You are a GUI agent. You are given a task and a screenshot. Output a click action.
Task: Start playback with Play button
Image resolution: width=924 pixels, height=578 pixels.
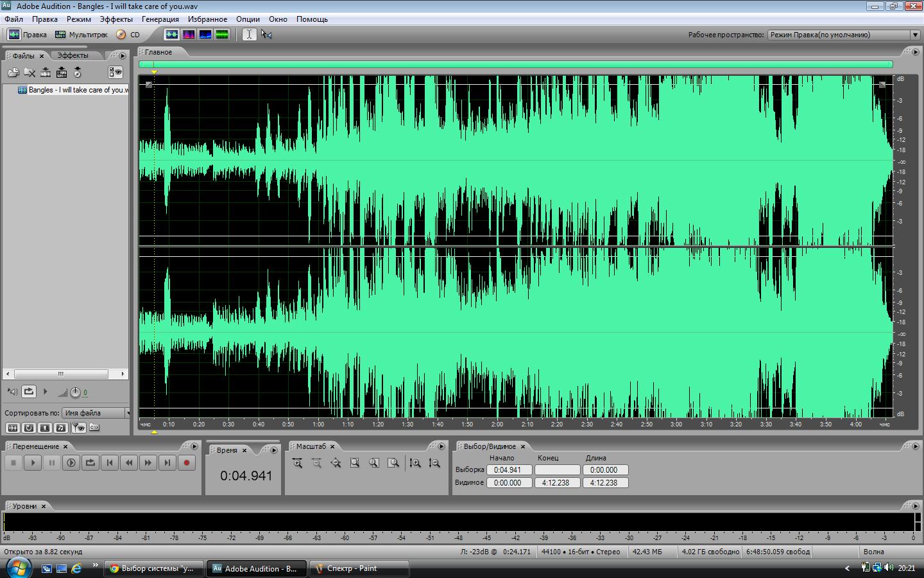pyautogui.click(x=33, y=462)
